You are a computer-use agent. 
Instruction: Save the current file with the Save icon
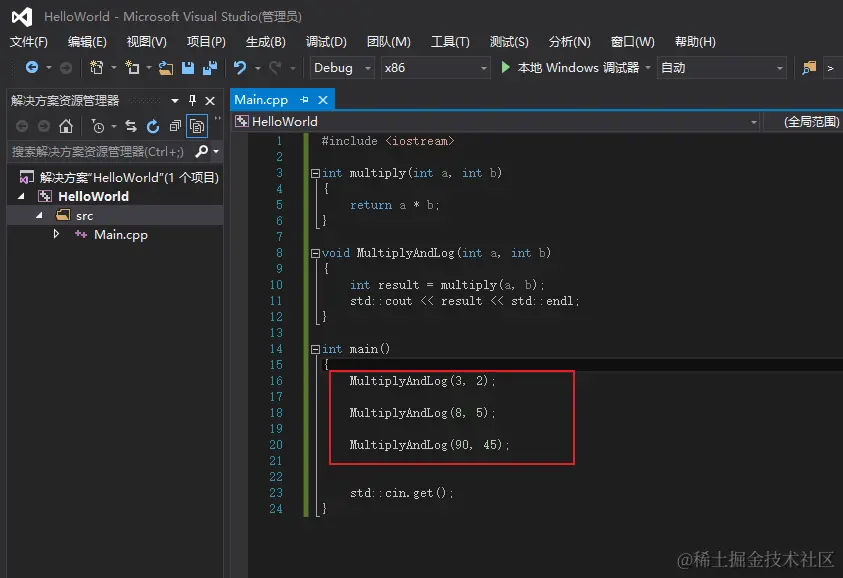[x=188, y=68]
